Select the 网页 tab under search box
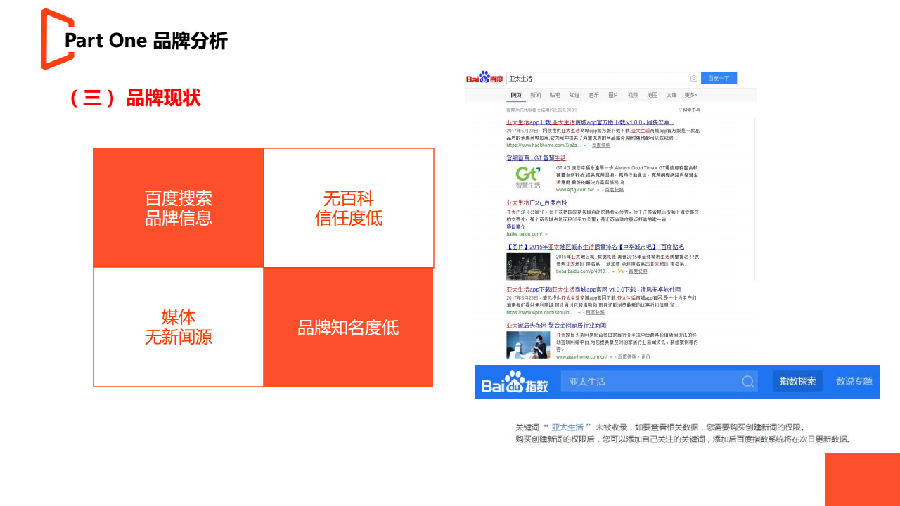The width and height of the screenshot is (900, 506). point(517,95)
